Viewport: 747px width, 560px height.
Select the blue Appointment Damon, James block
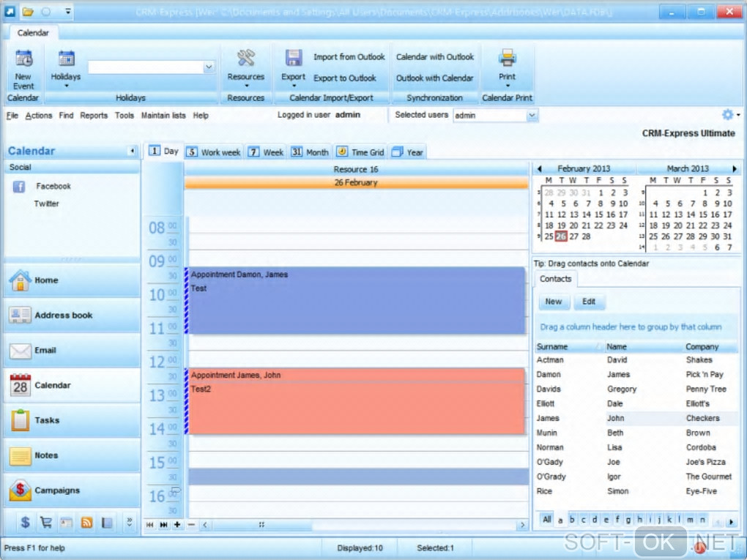click(x=357, y=300)
